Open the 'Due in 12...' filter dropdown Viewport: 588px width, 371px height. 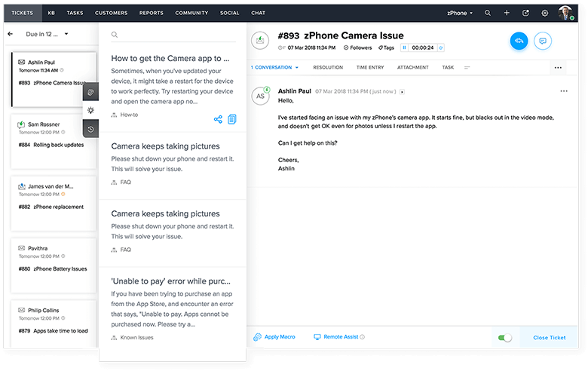[x=47, y=34]
